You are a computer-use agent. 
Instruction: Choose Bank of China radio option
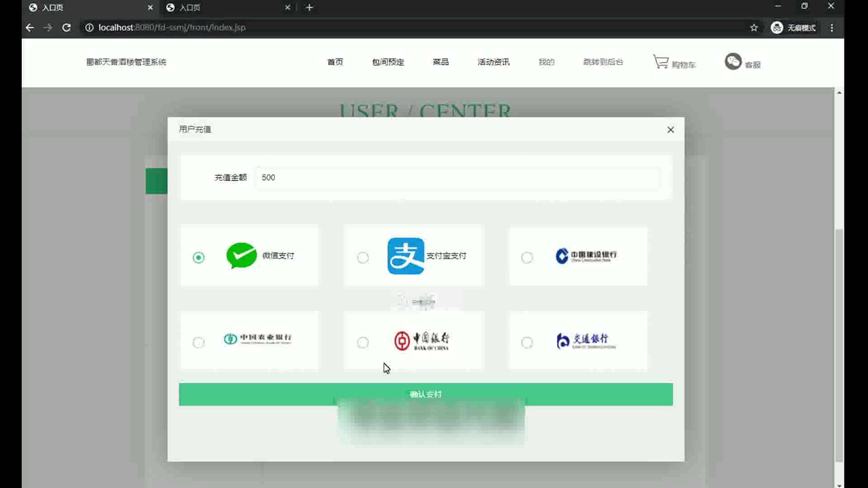tap(363, 343)
